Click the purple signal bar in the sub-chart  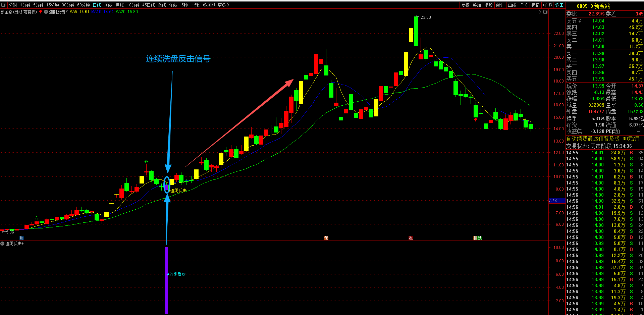(x=166, y=280)
